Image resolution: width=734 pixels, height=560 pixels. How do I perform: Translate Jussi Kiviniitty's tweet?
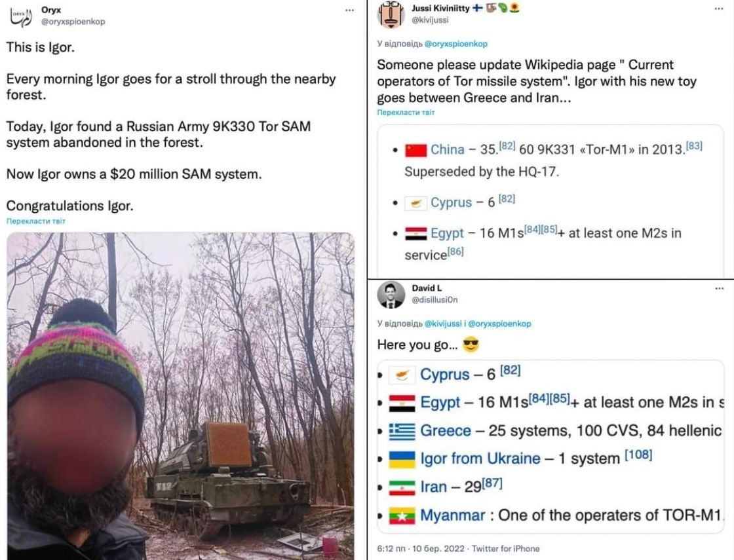[406, 112]
